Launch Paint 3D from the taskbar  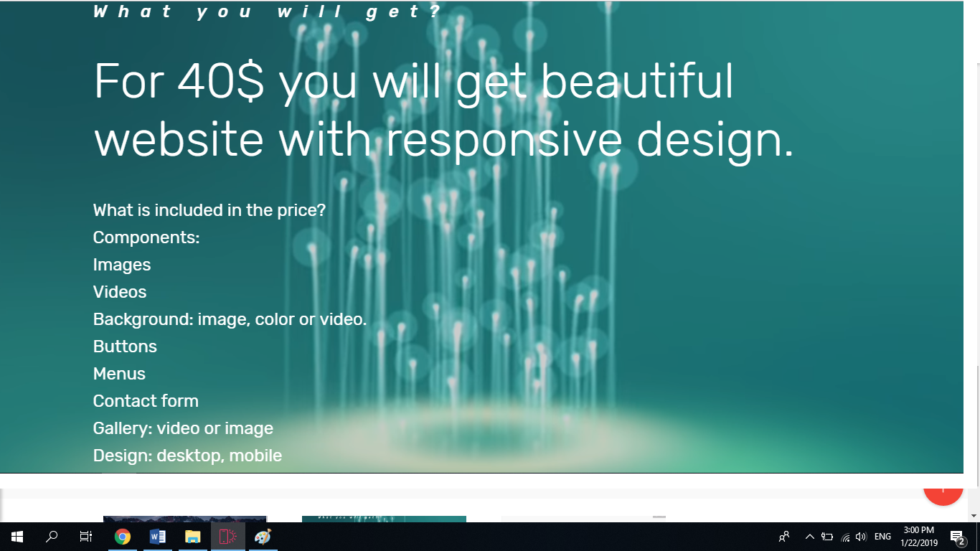[263, 536]
